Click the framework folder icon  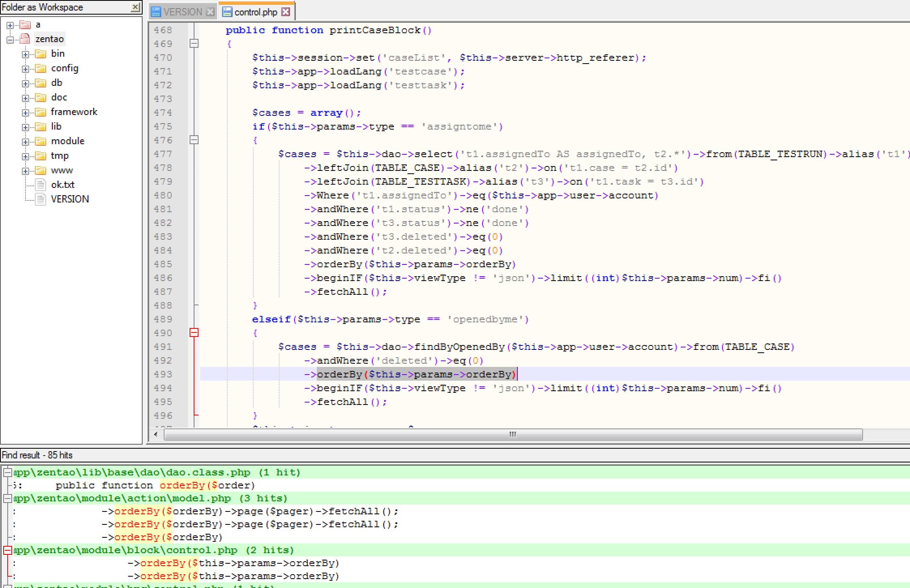tap(41, 112)
